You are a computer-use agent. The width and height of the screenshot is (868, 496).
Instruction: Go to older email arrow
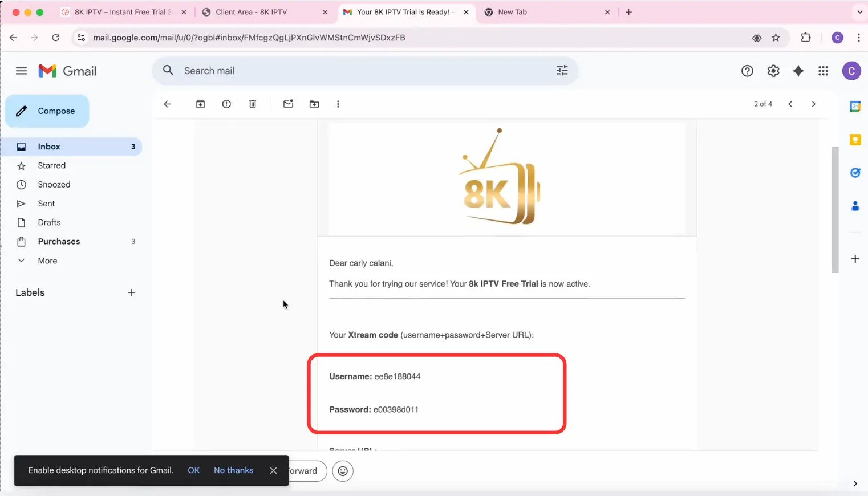pyautogui.click(x=813, y=104)
